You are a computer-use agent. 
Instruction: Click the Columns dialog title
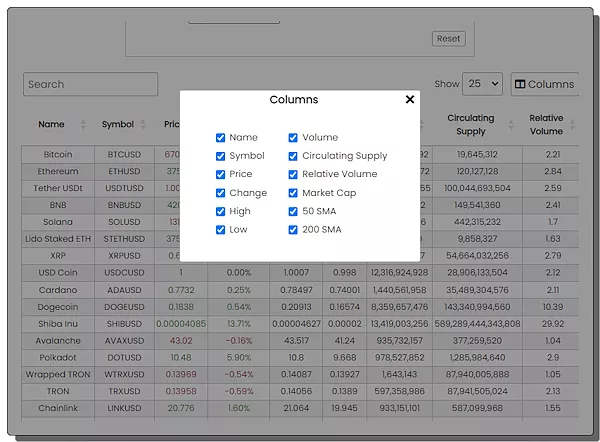(294, 99)
